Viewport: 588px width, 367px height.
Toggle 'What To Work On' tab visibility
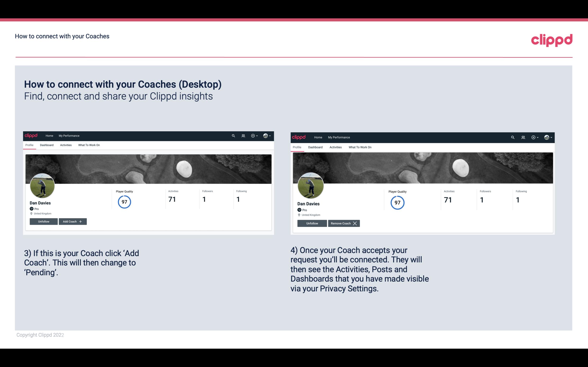89,145
